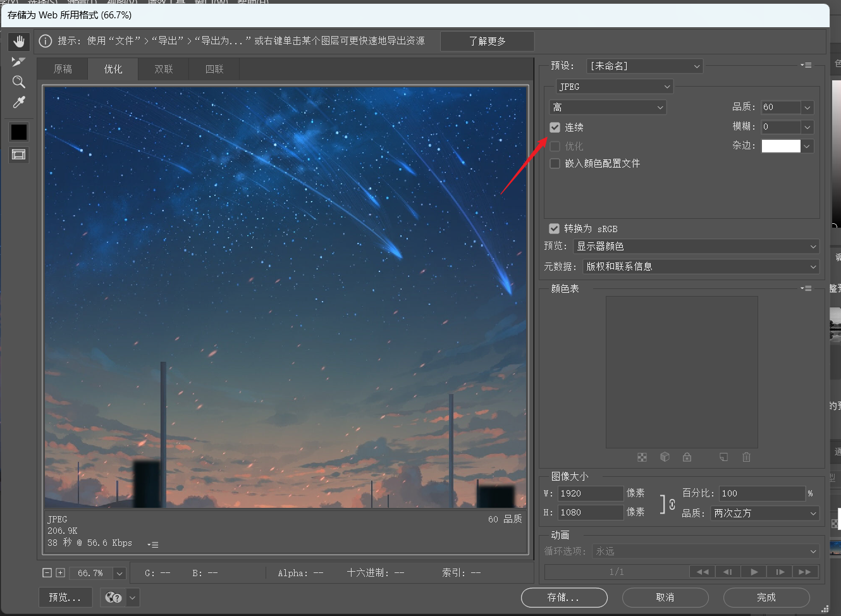
Task: Select the Zoom tool
Action: (19, 82)
